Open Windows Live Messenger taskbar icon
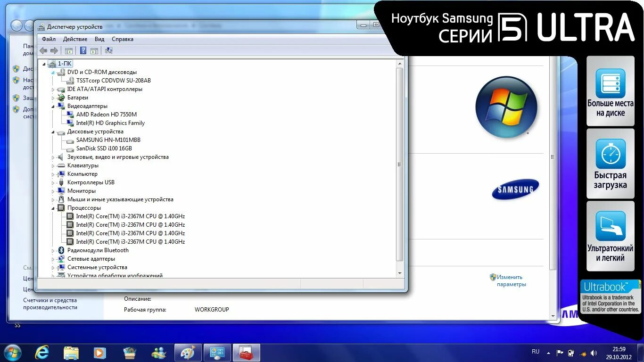Screen dimensions: 644x362 pos(159,353)
